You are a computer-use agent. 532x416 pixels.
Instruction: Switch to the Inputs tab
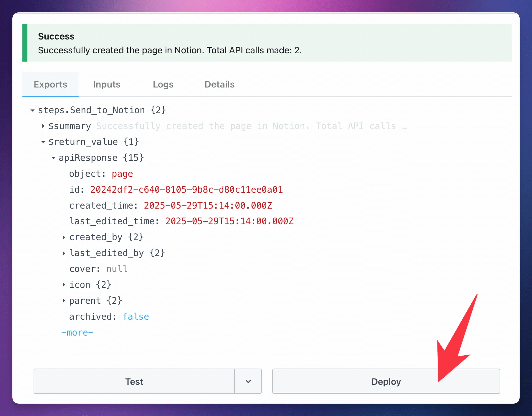tap(107, 85)
